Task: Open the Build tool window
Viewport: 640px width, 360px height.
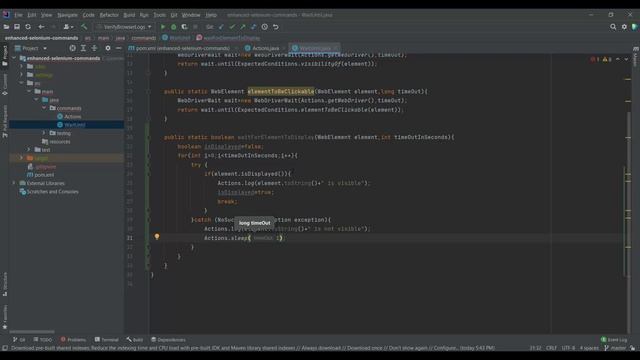Action: (135, 340)
